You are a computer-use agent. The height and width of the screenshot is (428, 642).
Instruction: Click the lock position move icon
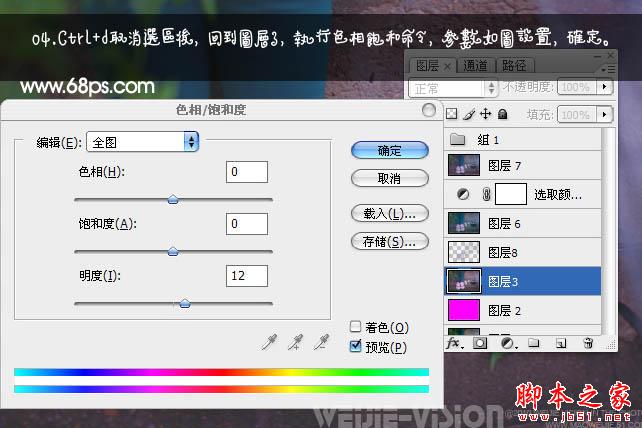click(486, 113)
